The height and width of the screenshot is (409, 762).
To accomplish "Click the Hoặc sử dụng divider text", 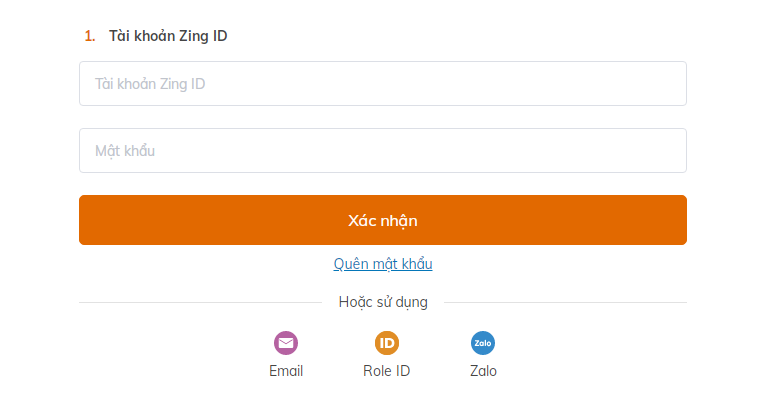I will (x=383, y=302).
